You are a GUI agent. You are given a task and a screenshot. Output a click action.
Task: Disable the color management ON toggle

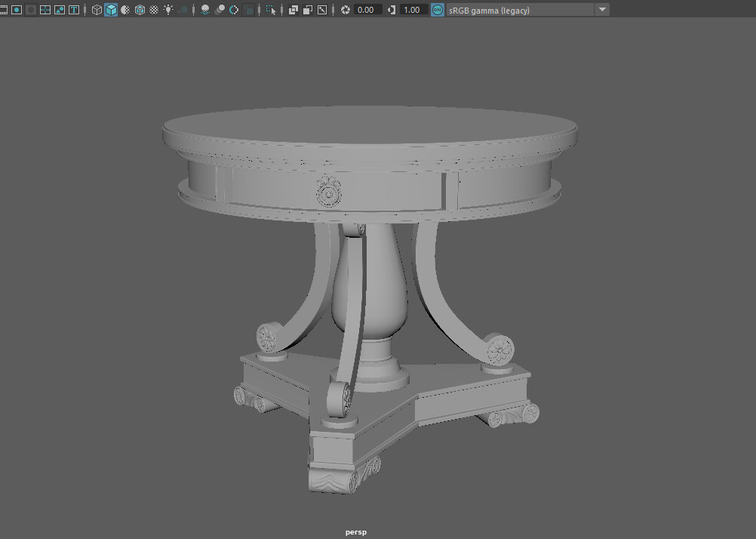pyautogui.click(x=435, y=10)
